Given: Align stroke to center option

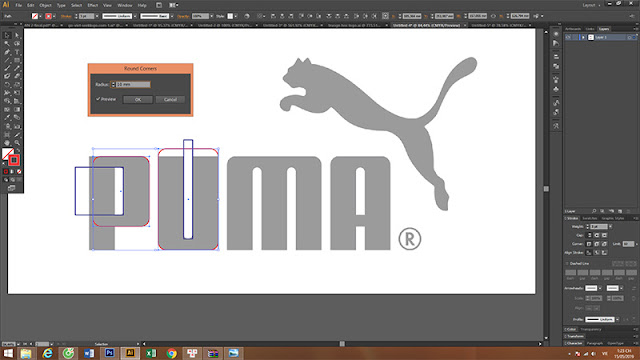Looking at the screenshot, I should pyautogui.click(x=589, y=253).
